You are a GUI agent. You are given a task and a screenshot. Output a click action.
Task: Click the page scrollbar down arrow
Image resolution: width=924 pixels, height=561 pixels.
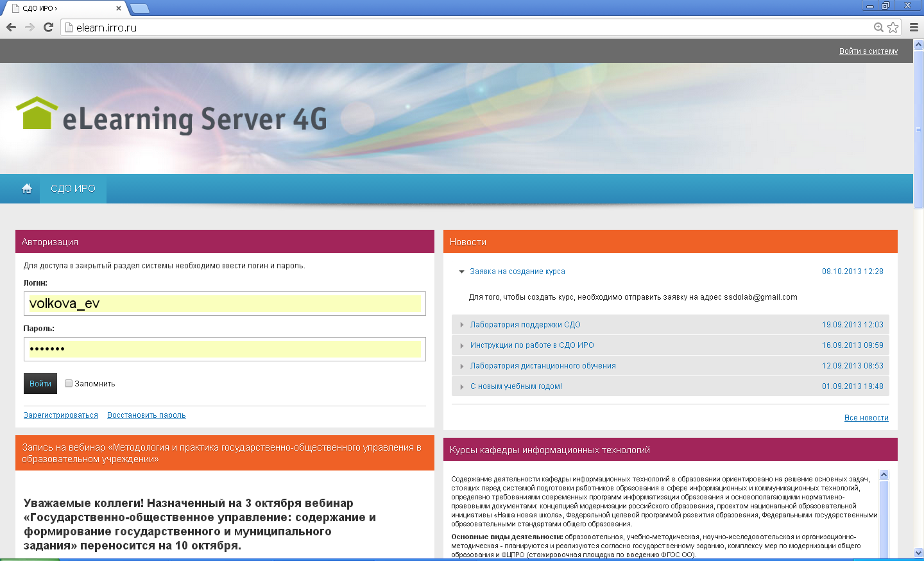coord(918,553)
